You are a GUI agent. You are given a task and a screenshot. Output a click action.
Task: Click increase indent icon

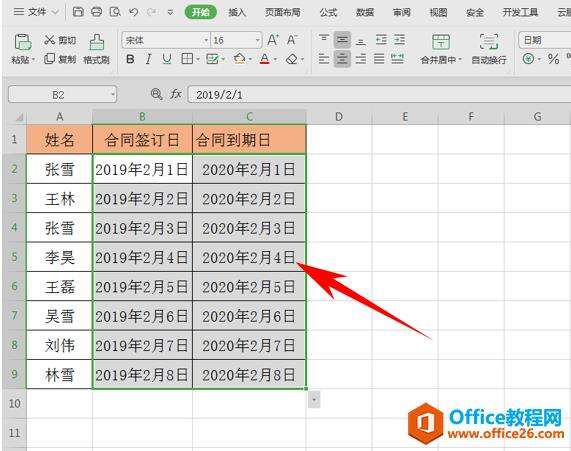[x=399, y=39]
